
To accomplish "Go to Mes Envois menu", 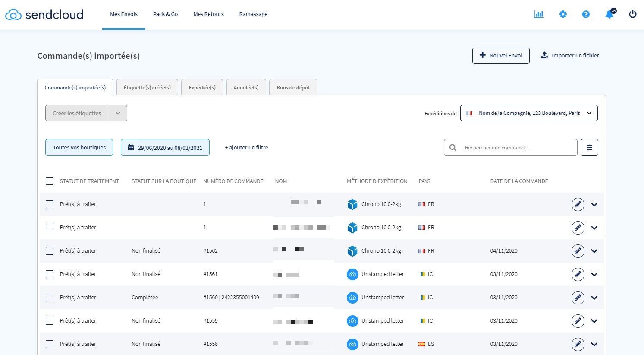I will tap(124, 14).
